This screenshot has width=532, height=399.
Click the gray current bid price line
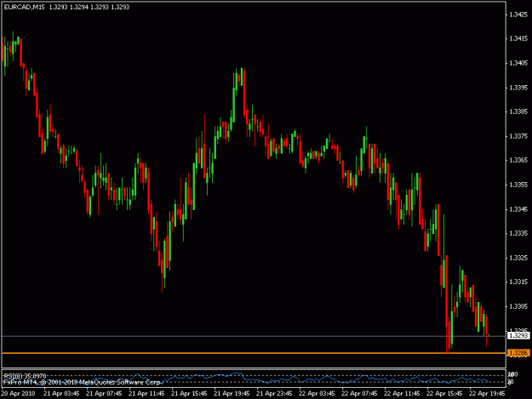[x=254, y=336]
